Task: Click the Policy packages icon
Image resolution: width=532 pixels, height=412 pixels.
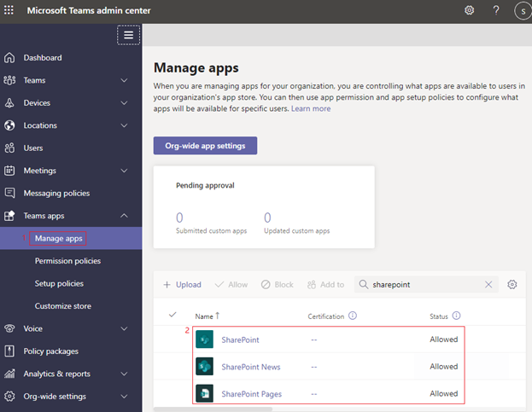Action: [9, 351]
